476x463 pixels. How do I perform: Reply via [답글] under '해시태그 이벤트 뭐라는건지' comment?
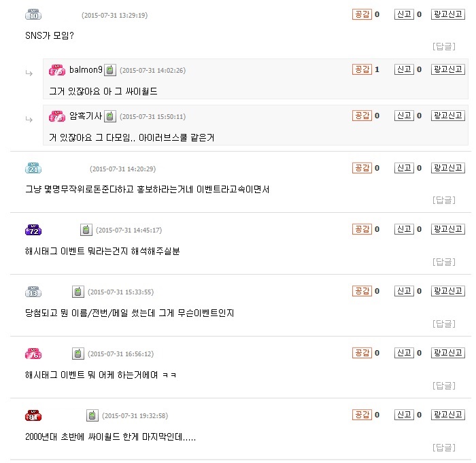coord(444,262)
